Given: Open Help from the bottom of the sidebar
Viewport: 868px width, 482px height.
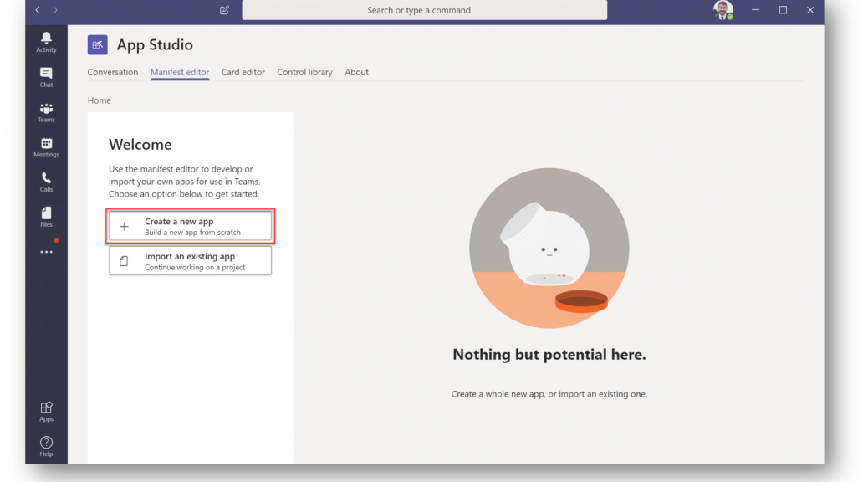Looking at the screenshot, I should pyautogui.click(x=47, y=447).
